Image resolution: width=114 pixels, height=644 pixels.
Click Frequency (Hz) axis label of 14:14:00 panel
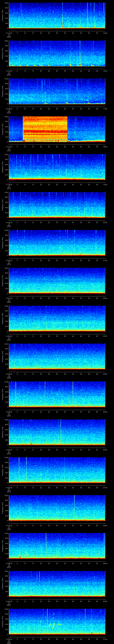click(3, 16)
